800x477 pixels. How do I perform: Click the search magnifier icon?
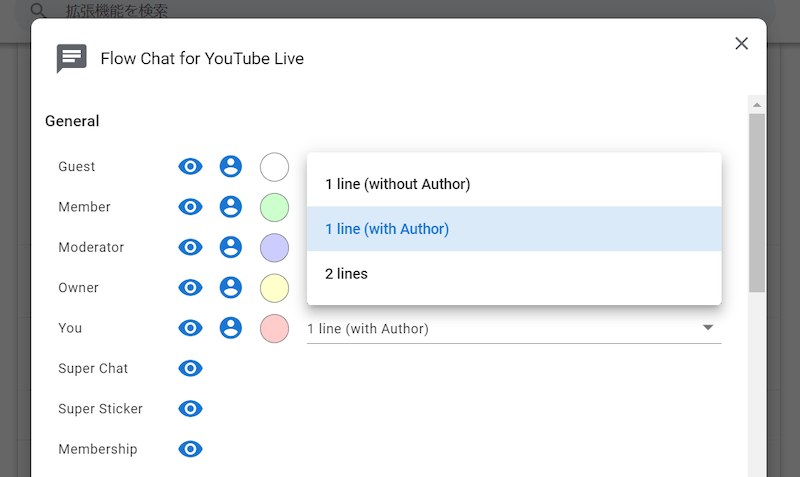point(39,12)
